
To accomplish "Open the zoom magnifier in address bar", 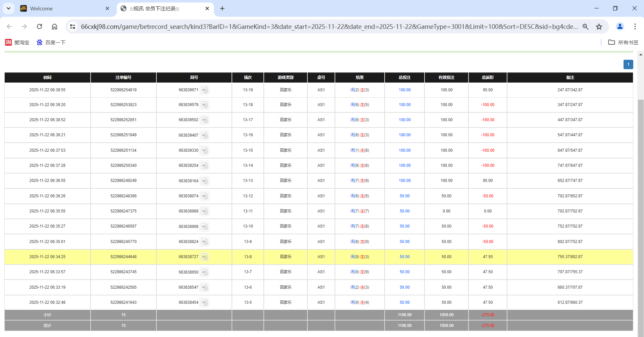I will point(586,27).
